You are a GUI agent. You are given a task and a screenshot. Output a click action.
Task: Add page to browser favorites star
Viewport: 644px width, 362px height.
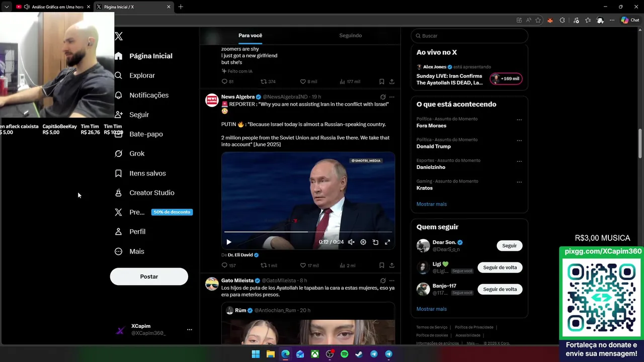(538, 20)
